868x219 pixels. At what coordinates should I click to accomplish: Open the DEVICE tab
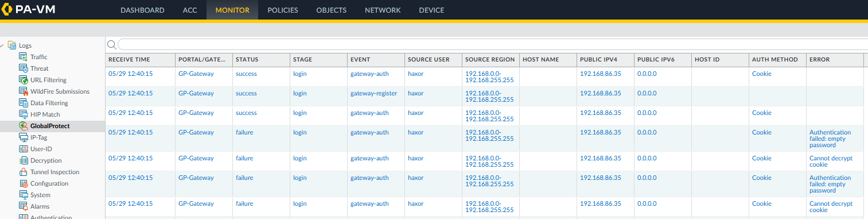pyautogui.click(x=431, y=10)
